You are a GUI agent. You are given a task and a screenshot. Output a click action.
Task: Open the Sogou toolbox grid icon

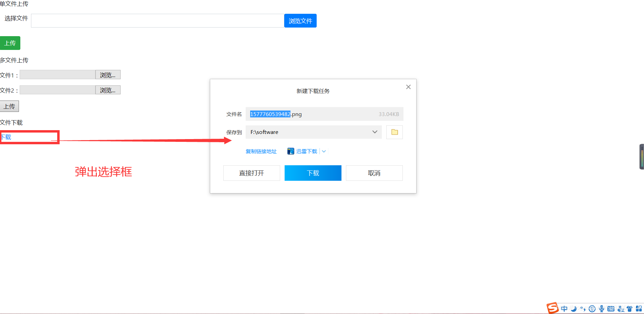(639, 308)
